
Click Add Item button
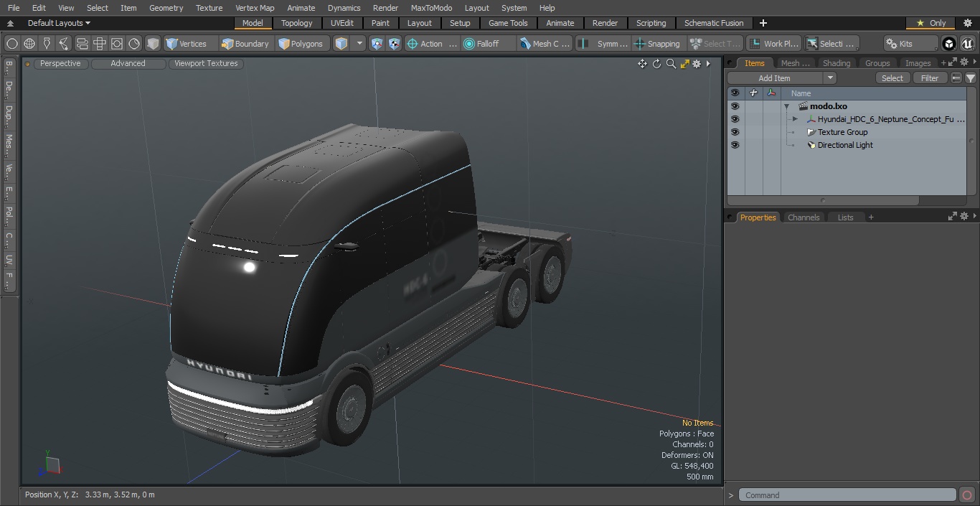pyautogui.click(x=774, y=78)
